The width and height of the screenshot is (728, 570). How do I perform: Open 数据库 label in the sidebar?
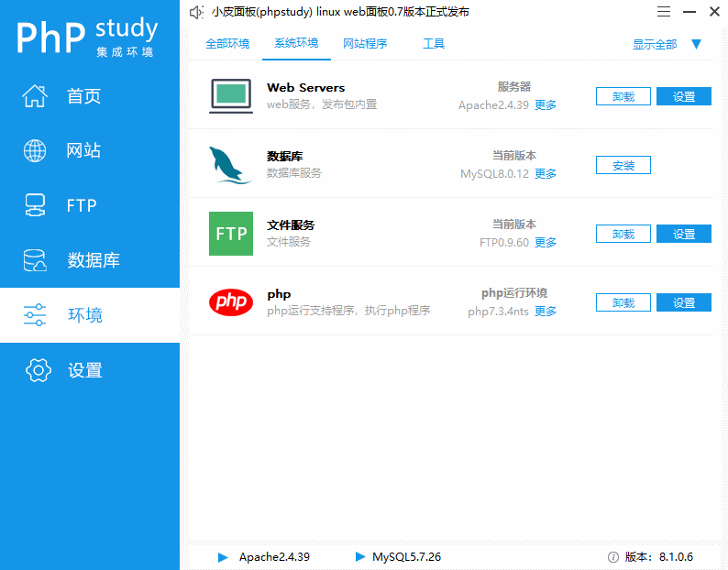point(94,260)
